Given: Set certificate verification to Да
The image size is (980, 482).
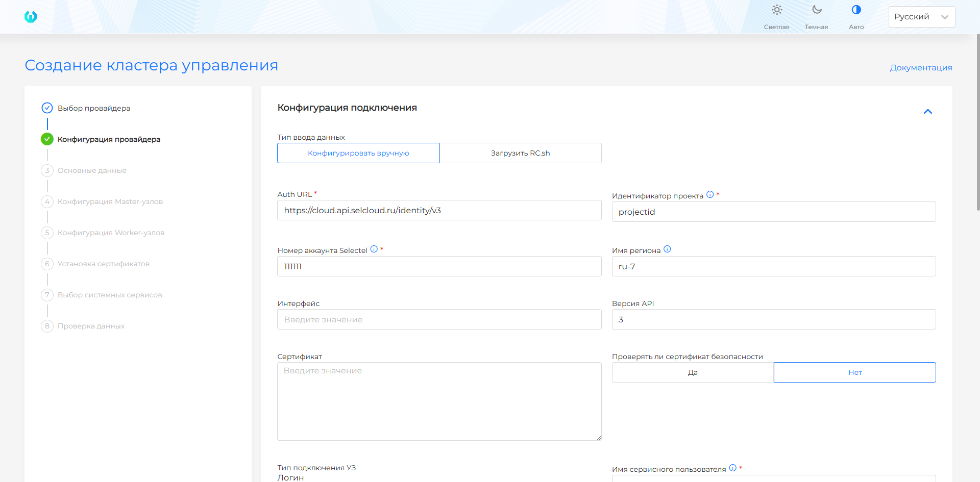Looking at the screenshot, I should pyautogui.click(x=692, y=372).
